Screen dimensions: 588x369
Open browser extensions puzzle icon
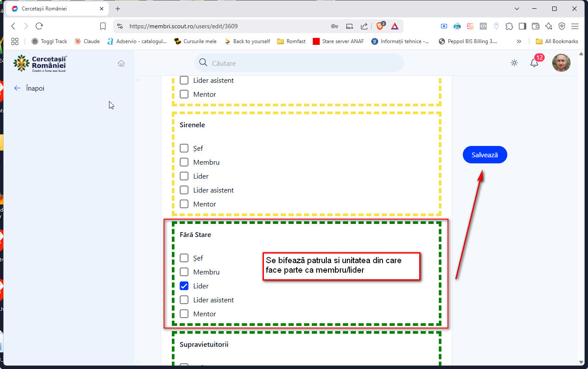pyautogui.click(x=509, y=26)
